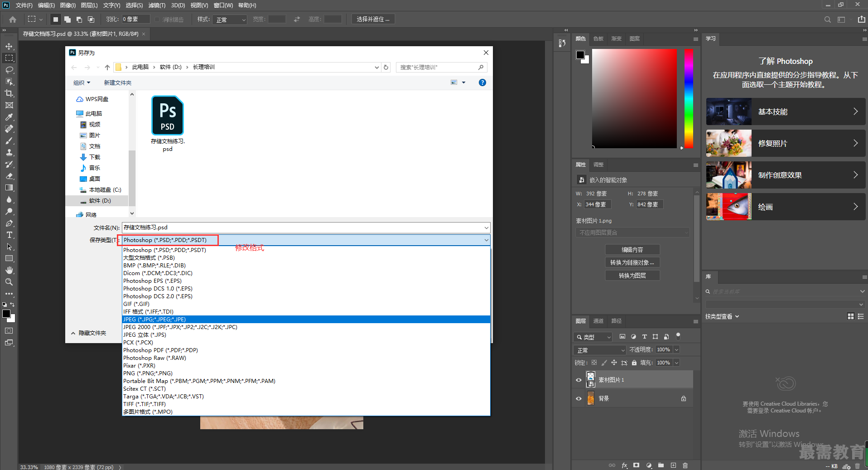Image resolution: width=868 pixels, height=470 pixels.
Task: Select the Eraser tool
Action: click(9, 176)
